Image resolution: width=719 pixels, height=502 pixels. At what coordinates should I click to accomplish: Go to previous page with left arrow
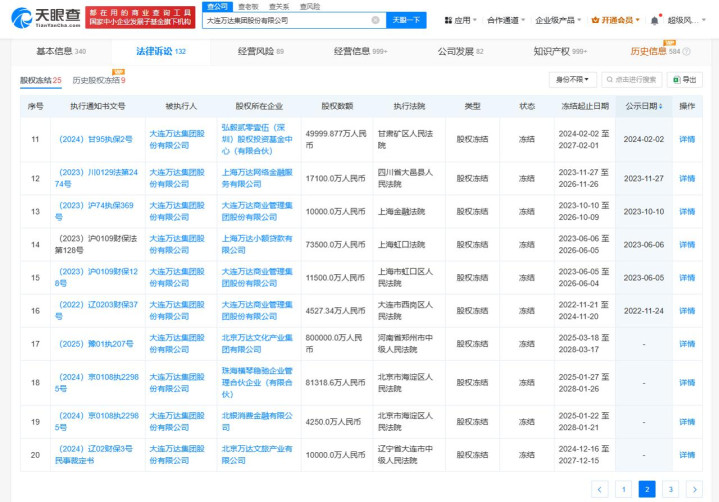coord(599,489)
